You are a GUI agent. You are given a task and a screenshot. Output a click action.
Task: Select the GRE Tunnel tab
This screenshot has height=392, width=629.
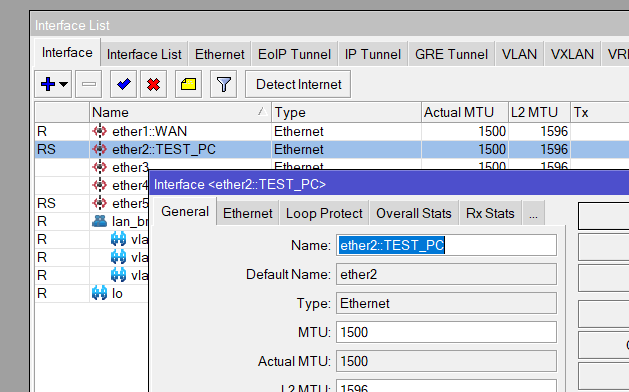pyautogui.click(x=451, y=54)
